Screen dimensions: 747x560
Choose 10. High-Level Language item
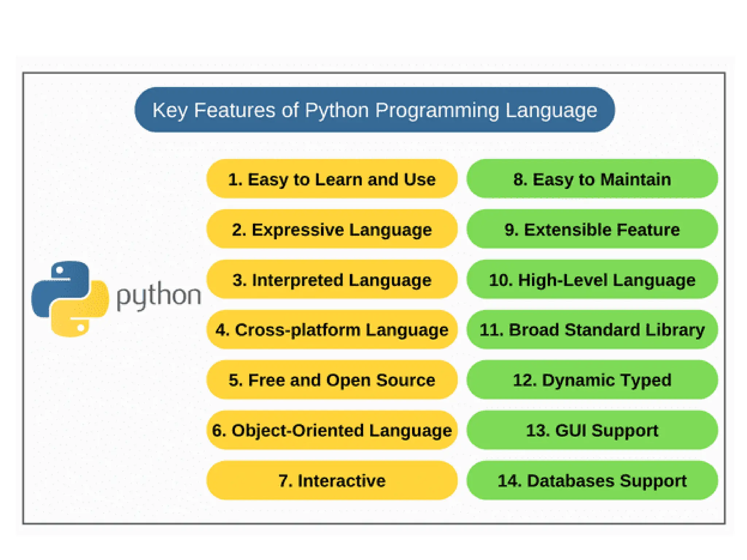tap(592, 280)
